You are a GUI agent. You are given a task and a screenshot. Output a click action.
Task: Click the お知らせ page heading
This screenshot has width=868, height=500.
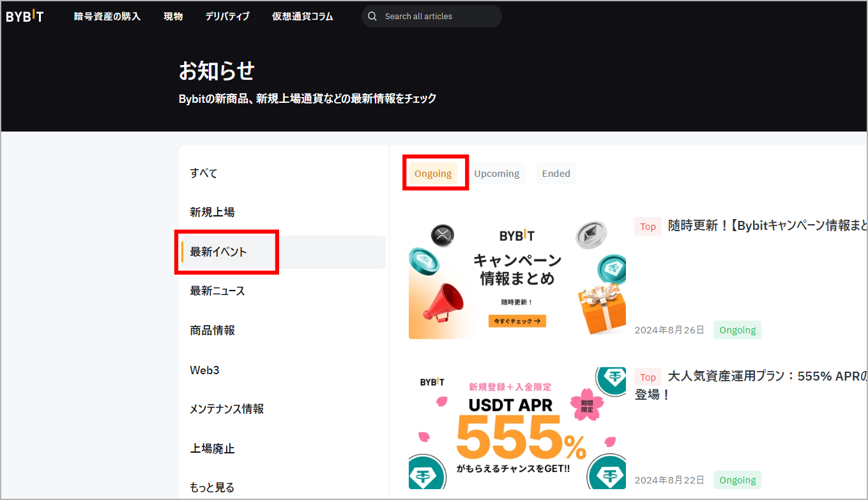[x=217, y=71]
